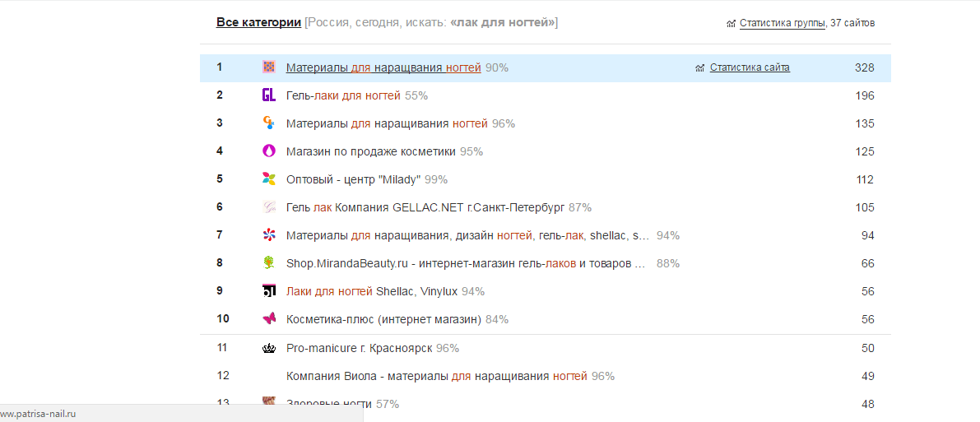Viewport: 980px width, 422px height.
Task: Click the Здоровые ногти result in row 13
Action: [329, 404]
